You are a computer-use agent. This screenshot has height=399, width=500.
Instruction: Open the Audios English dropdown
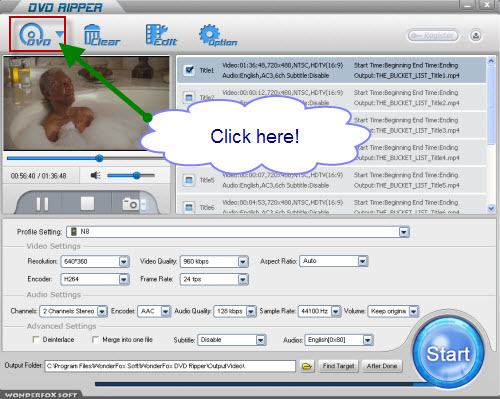pyautogui.click(x=367, y=340)
